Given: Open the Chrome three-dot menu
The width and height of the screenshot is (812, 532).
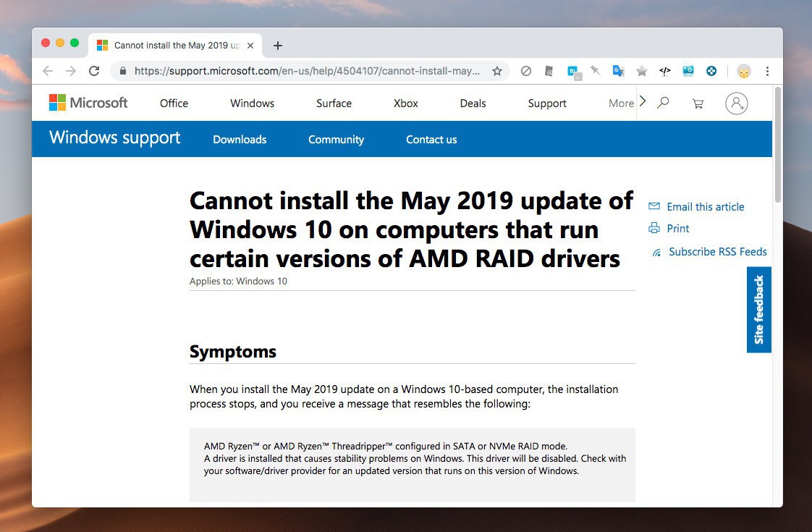Looking at the screenshot, I should pyautogui.click(x=767, y=71).
